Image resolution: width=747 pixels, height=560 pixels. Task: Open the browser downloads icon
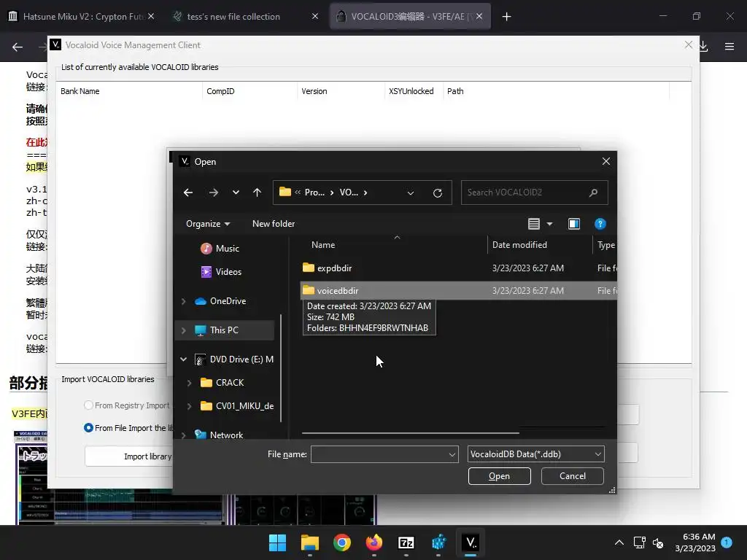point(704,46)
